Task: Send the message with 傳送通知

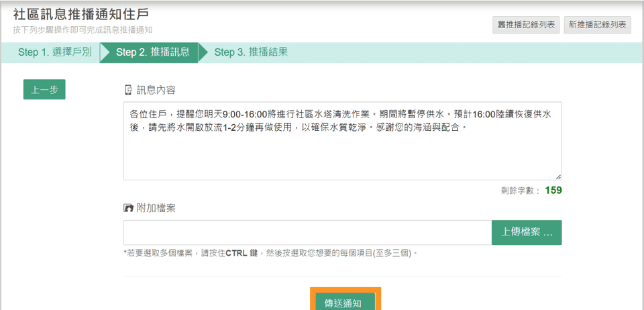Action: click(x=343, y=303)
